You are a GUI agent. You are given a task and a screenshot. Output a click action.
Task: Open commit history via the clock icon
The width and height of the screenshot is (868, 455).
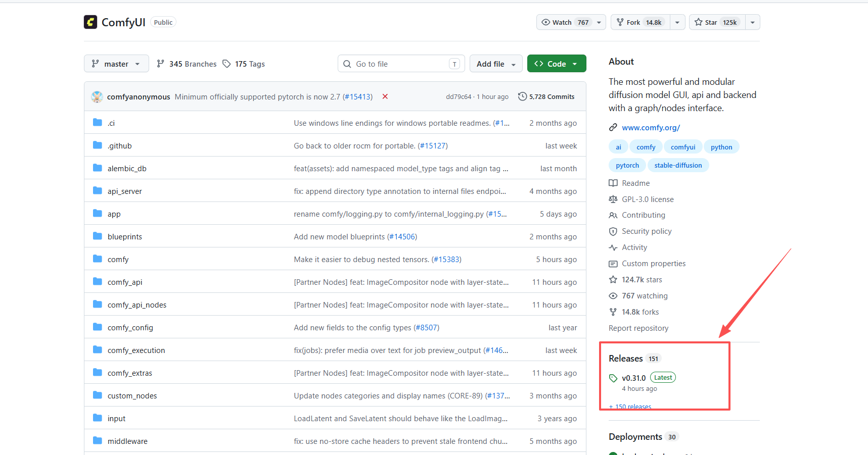point(522,96)
